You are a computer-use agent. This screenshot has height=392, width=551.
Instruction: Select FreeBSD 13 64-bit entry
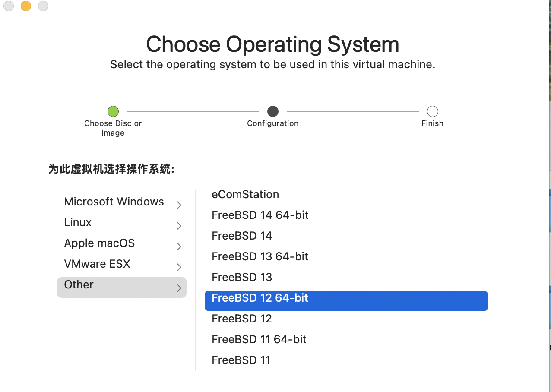click(260, 257)
